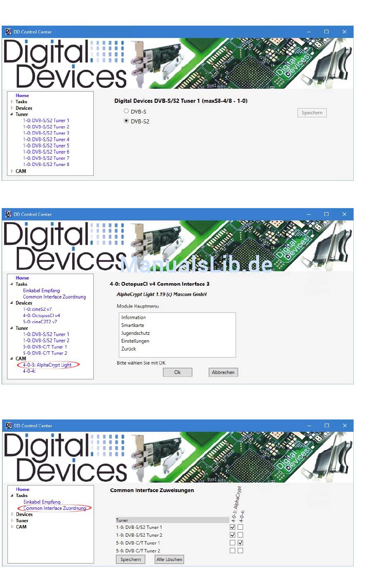
Task: Collapse the Tuner node listing eight DVB-S/S2 tuners
Action: pyautogui.click(x=12, y=114)
